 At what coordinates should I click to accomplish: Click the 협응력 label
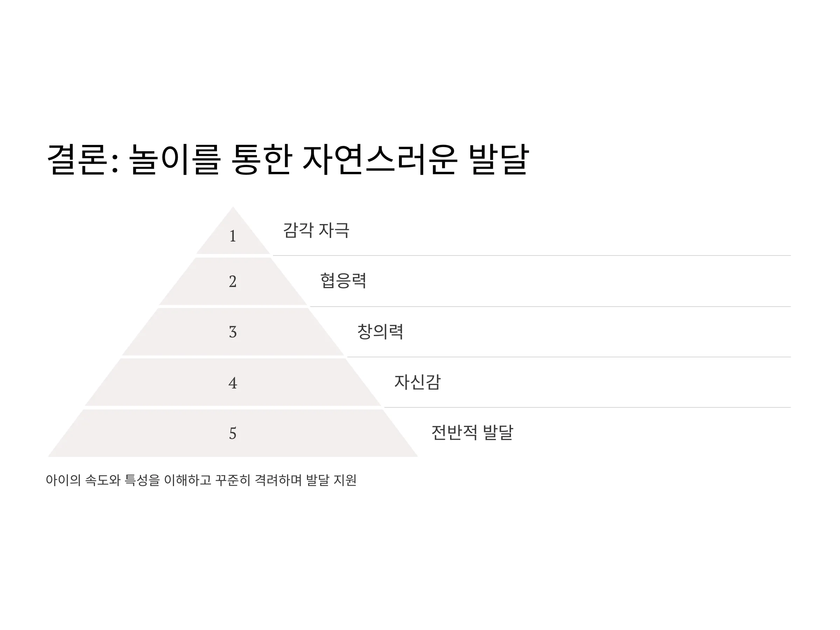pyautogui.click(x=343, y=281)
